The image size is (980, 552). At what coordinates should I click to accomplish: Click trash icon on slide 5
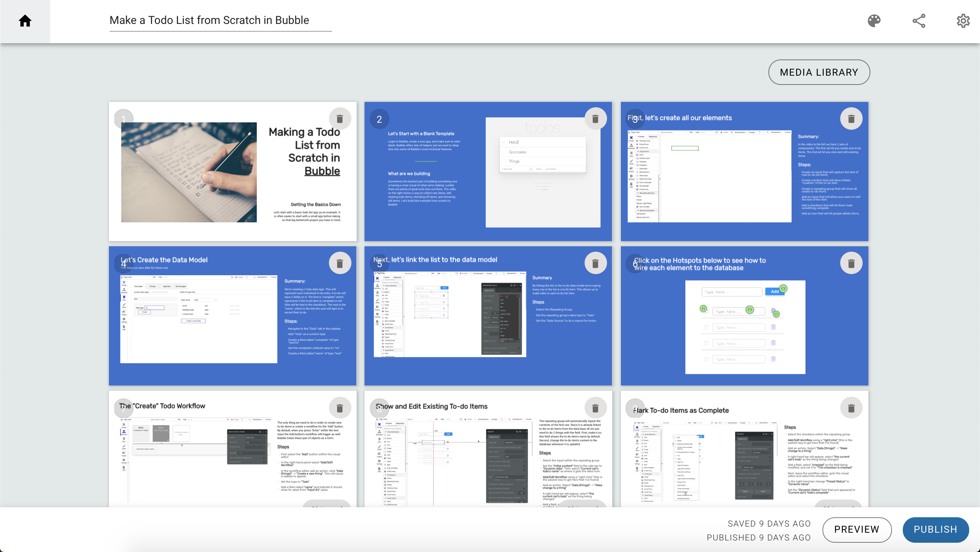point(595,263)
